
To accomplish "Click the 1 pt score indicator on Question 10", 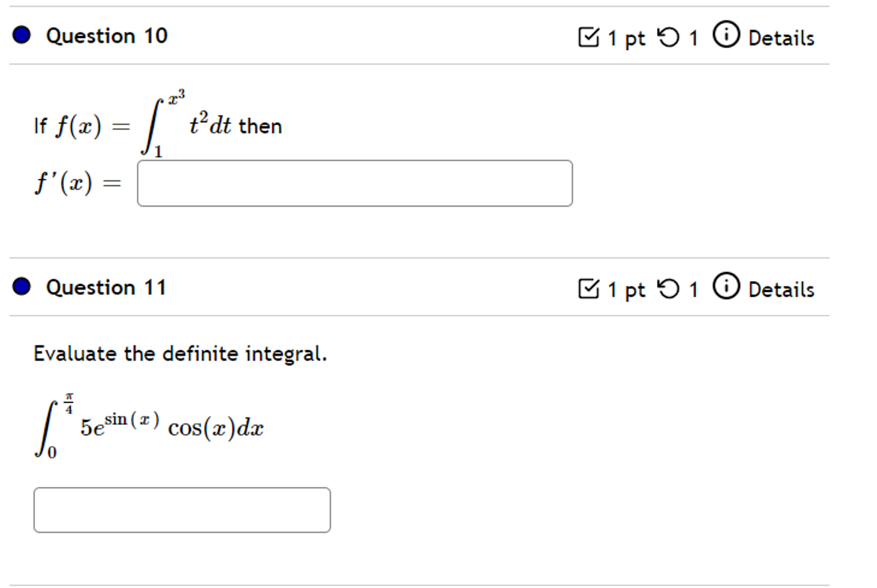I will 627,37.
